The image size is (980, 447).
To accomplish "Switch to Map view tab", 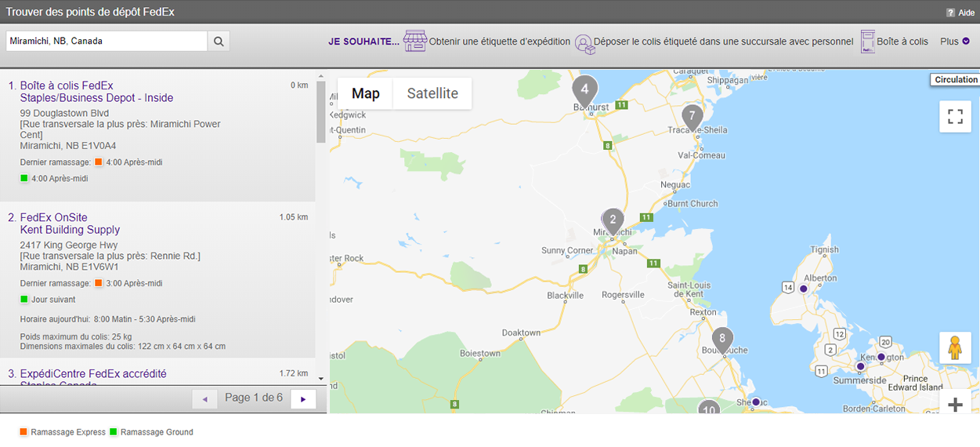I will click(366, 93).
